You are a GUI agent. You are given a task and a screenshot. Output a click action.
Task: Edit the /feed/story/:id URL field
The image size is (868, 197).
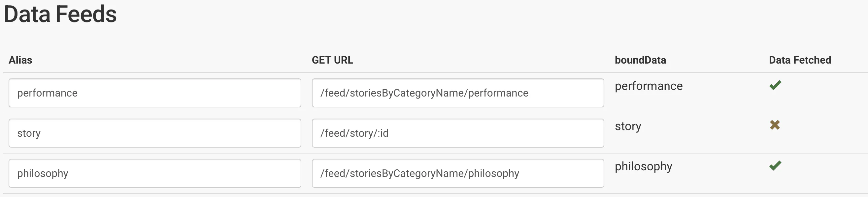point(457,133)
